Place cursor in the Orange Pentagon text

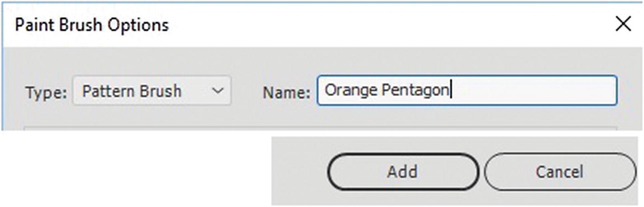click(386, 90)
